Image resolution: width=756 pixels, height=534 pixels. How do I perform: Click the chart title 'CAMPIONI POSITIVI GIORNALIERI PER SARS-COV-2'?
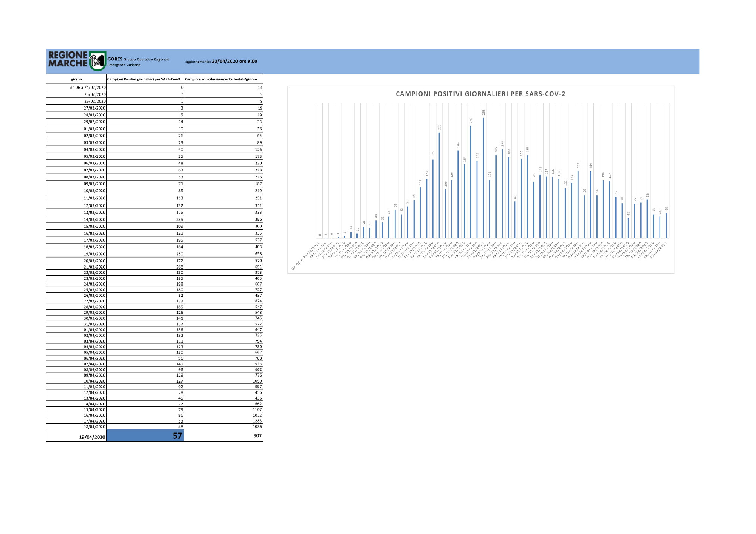coord(480,94)
